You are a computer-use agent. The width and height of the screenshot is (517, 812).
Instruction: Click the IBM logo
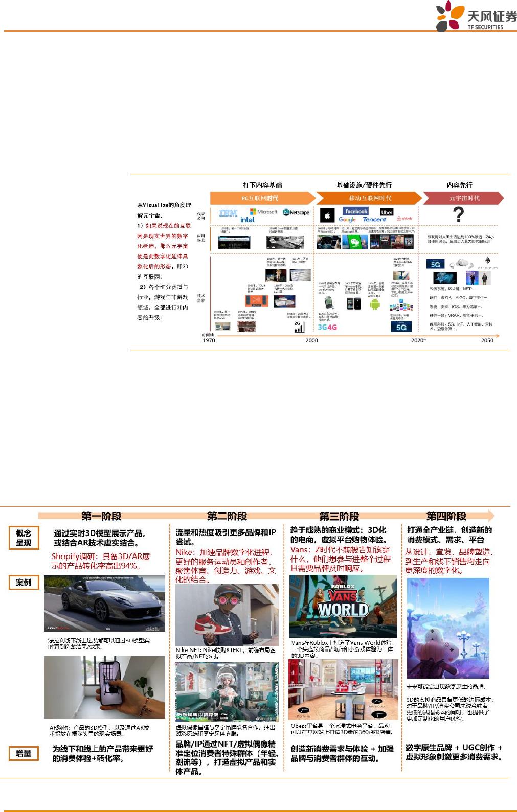229,214
